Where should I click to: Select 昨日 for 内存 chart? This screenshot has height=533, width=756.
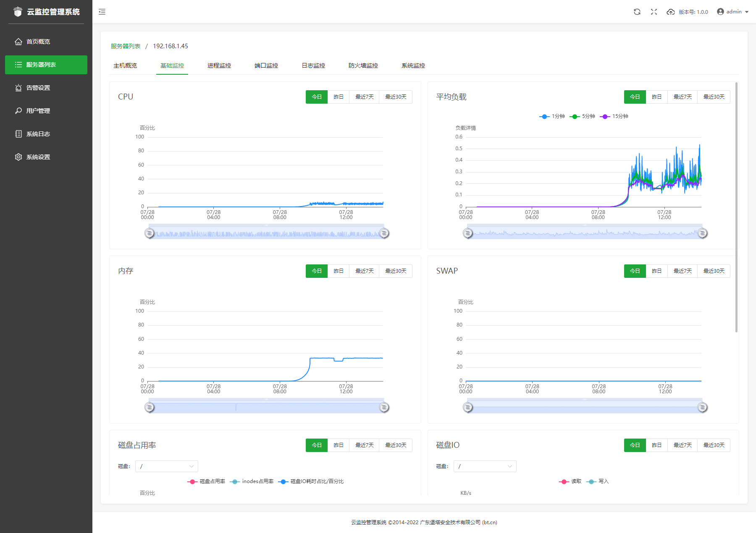pos(339,271)
